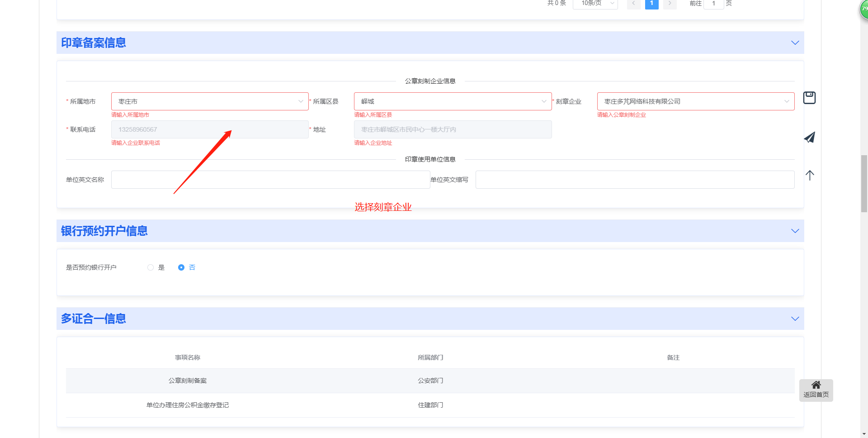
Task: Open the 10条/页 page size dropdown
Action: [595, 4]
